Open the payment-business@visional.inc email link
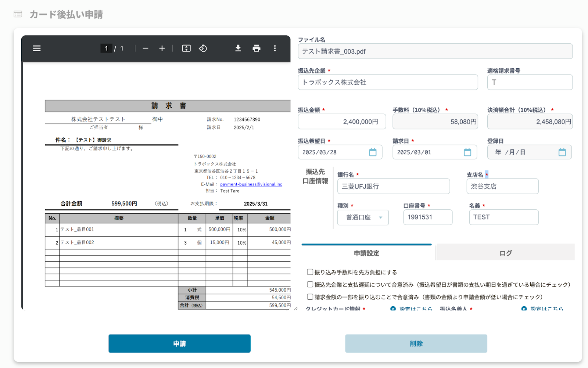This screenshot has height=368, width=588. click(x=251, y=184)
